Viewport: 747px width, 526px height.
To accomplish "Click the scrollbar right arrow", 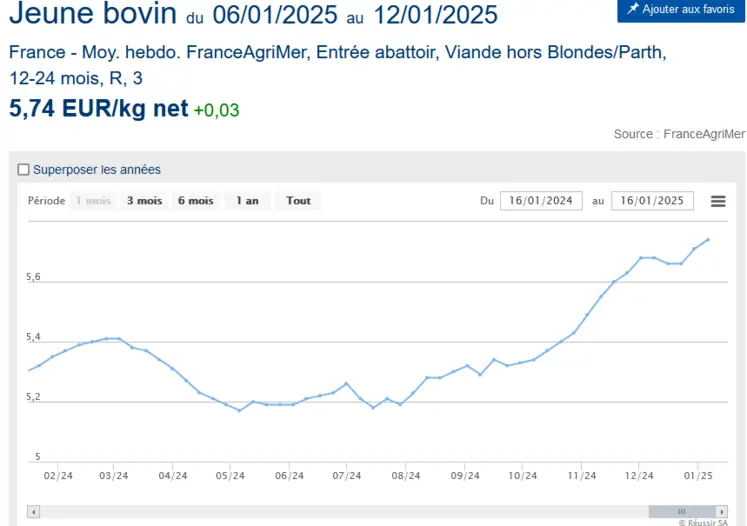I will pyautogui.click(x=722, y=512).
